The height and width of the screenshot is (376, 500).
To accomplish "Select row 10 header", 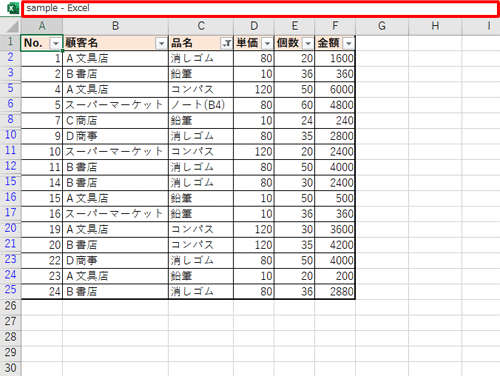I will point(11,135).
